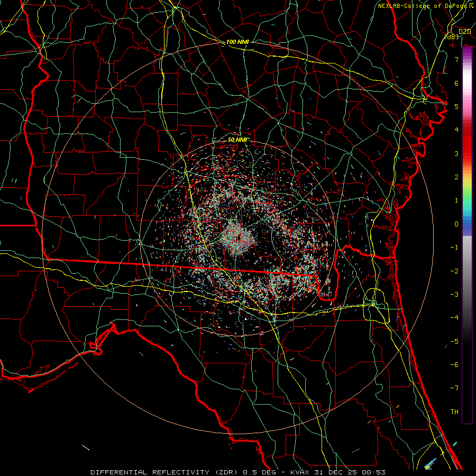Select the "4" value on the color scale
Image resolution: width=476 pixels, height=476 pixels.
(x=456, y=130)
